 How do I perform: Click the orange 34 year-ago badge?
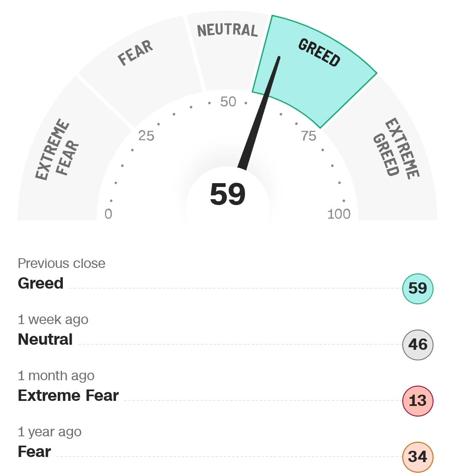tap(417, 457)
